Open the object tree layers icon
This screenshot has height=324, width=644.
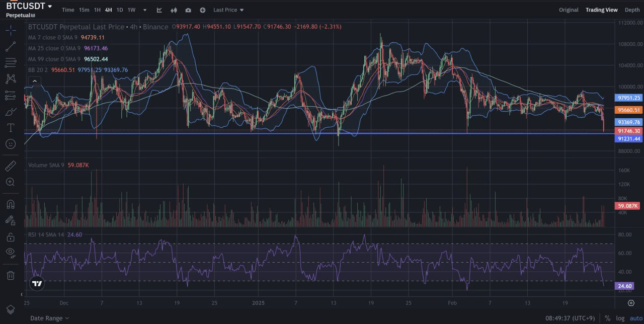(11, 309)
